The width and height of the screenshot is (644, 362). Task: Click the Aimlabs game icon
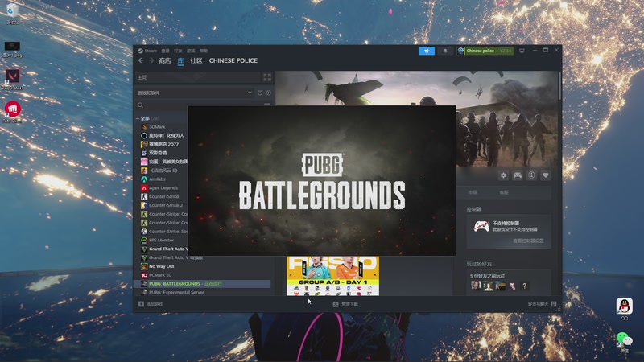(144, 179)
